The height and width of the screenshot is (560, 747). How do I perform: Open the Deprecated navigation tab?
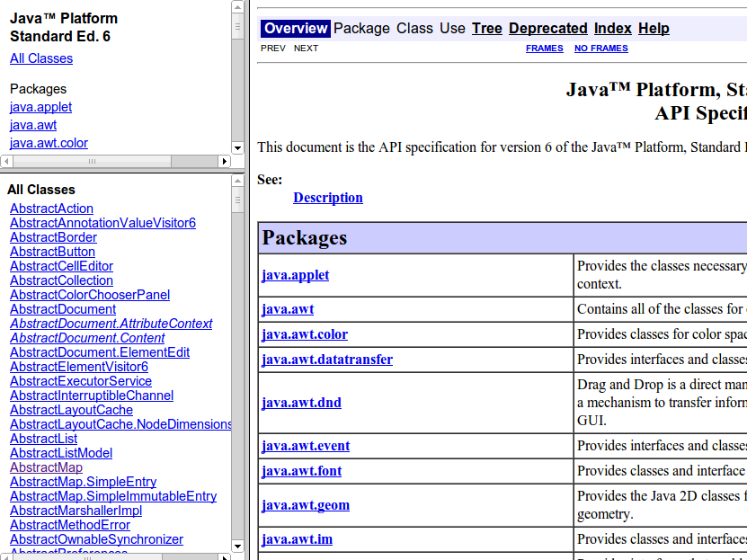tap(547, 29)
